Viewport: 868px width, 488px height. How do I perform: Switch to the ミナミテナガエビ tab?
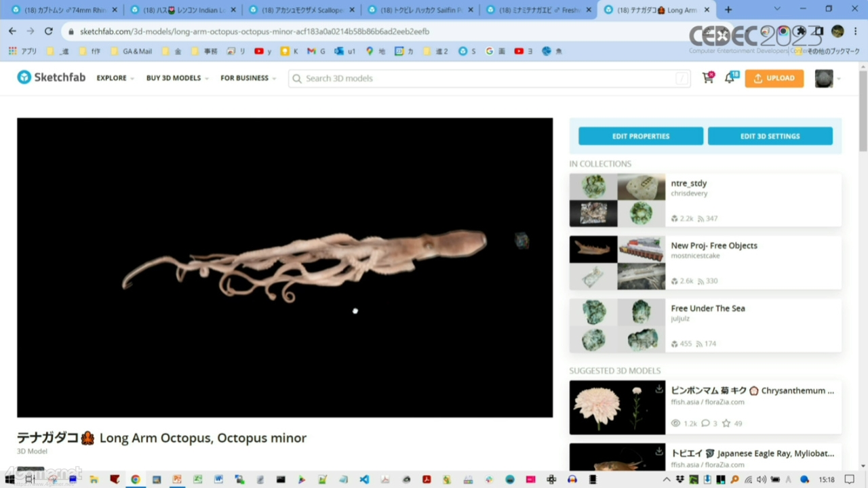(539, 10)
